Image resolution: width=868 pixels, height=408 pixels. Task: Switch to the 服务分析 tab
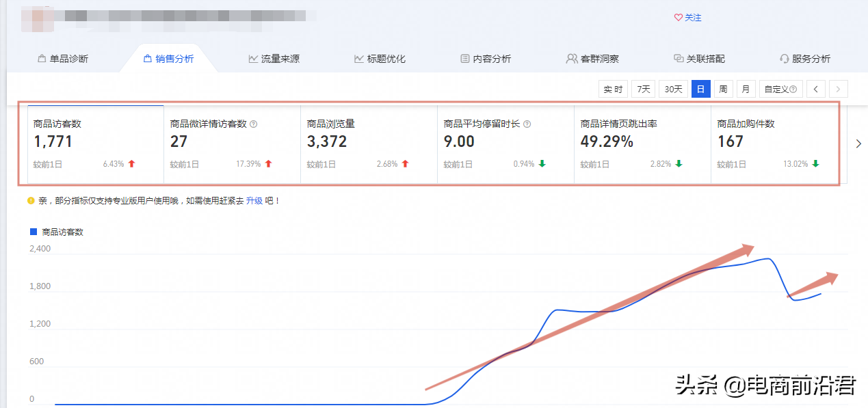[x=805, y=59]
